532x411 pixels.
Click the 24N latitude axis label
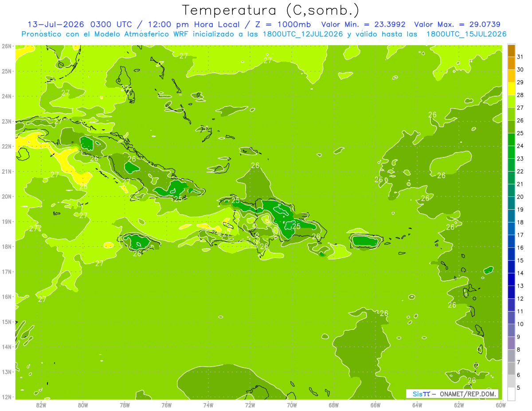pos(6,96)
